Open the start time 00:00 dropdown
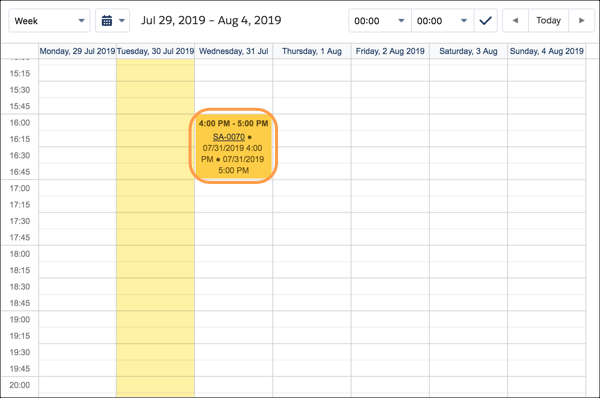 pyautogui.click(x=380, y=21)
